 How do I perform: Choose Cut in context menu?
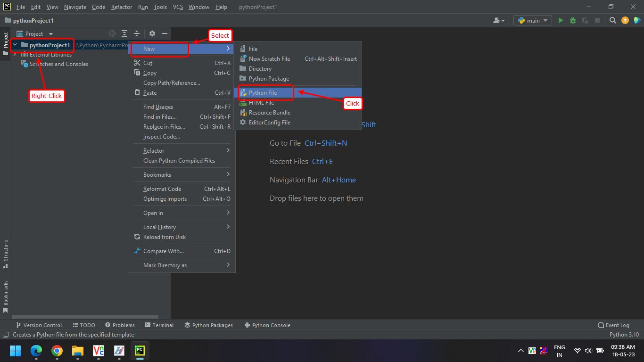[x=182, y=63]
